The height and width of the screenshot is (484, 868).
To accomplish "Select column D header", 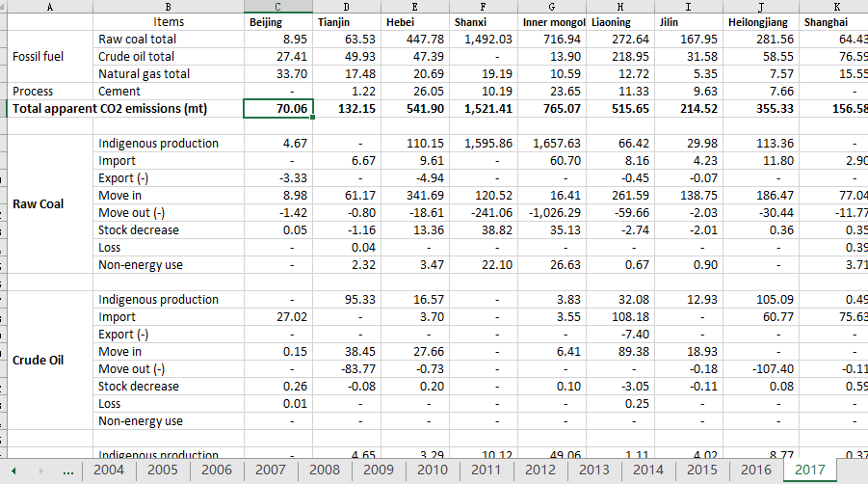I will click(347, 7).
